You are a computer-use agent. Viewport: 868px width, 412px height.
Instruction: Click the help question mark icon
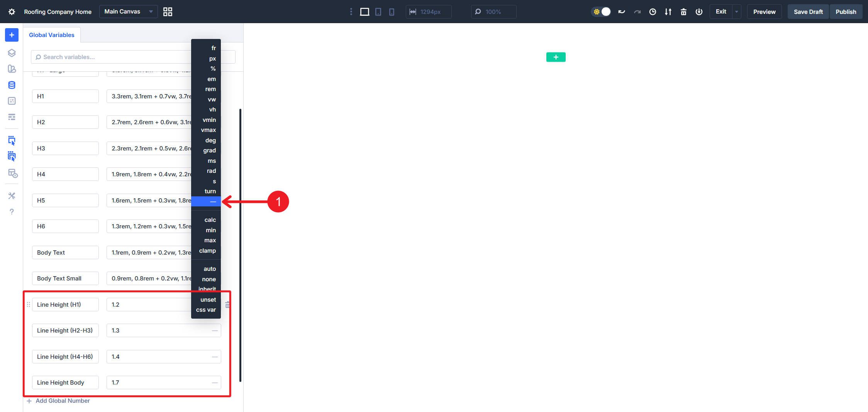coord(11,212)
